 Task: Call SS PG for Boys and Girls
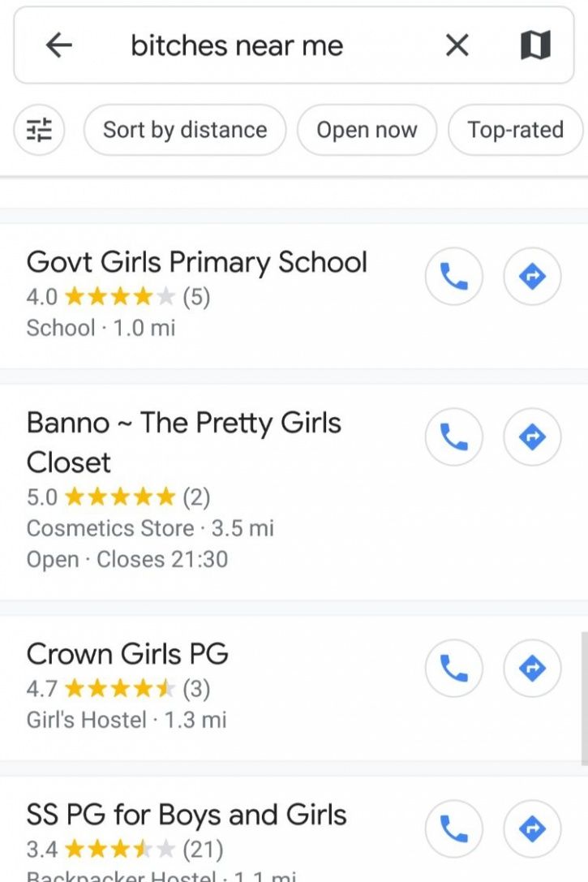coord(453,828)
